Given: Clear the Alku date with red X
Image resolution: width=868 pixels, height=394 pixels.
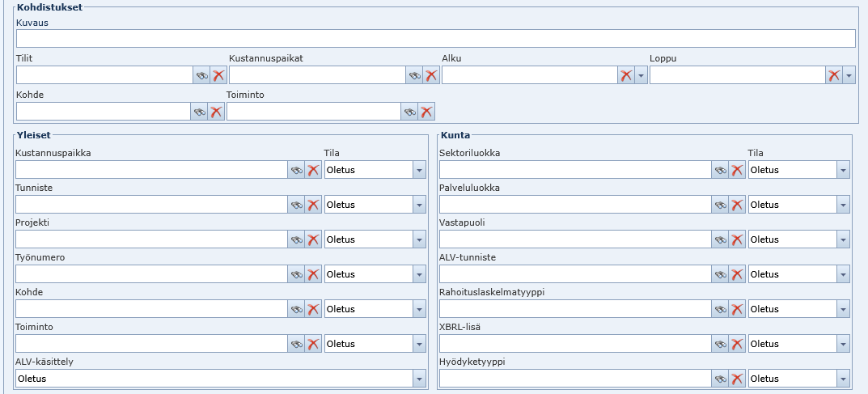Looking at the screenshot, I should 625,75.
